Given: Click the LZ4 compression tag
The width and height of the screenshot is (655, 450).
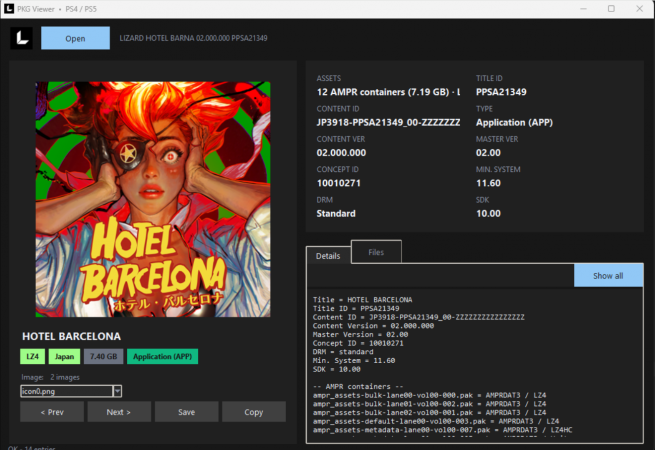Looking at the screenshot, I should (33, 356).
